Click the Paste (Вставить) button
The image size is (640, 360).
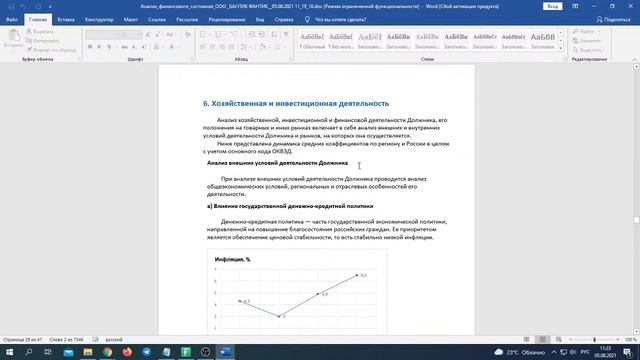[13, 40]
